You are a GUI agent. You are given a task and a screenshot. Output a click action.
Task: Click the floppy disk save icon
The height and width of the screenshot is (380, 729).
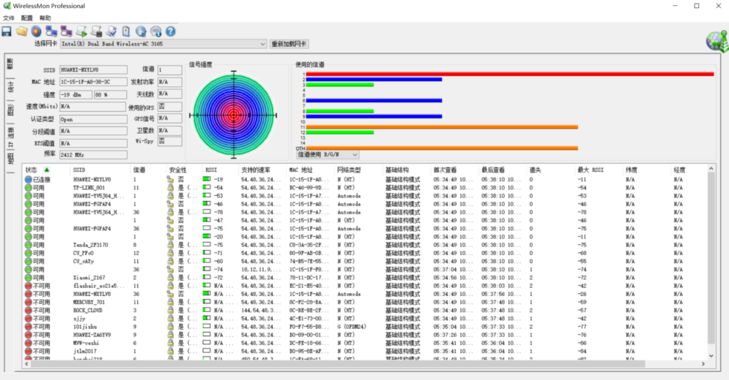point(7,32)
